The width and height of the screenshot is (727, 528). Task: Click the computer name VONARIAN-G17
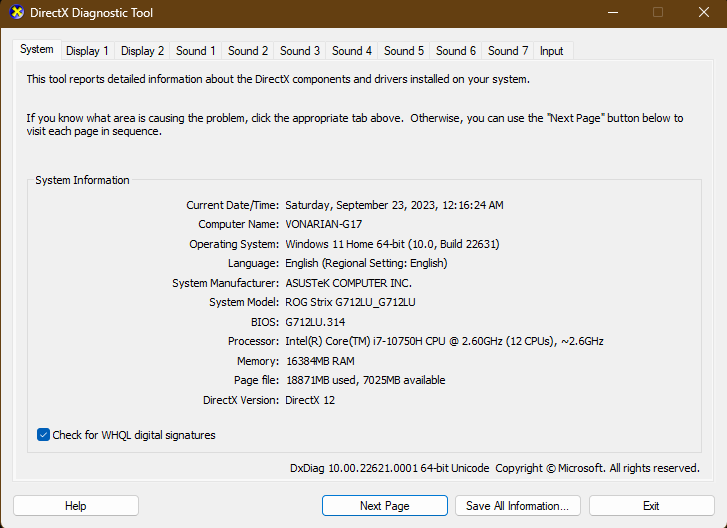[324, 224]
